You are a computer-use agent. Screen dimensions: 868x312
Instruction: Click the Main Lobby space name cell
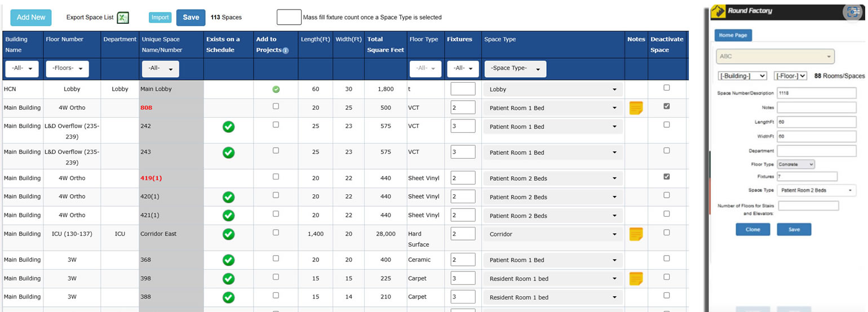point(171,89)
